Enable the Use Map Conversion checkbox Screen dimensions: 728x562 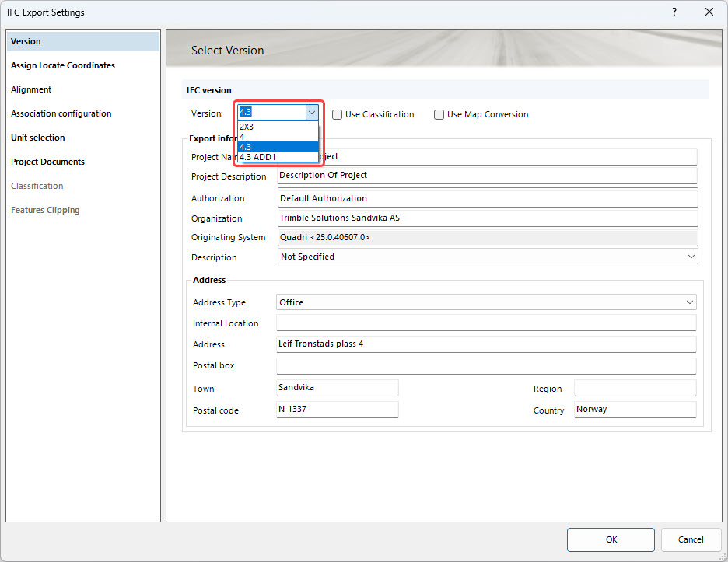coord(439,114)
